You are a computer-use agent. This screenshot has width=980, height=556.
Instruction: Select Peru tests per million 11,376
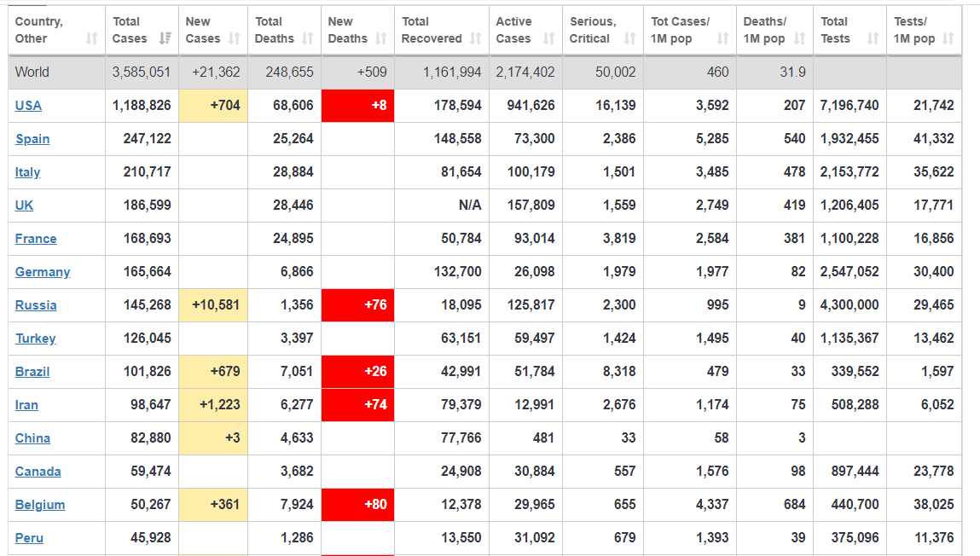[934, 538]
